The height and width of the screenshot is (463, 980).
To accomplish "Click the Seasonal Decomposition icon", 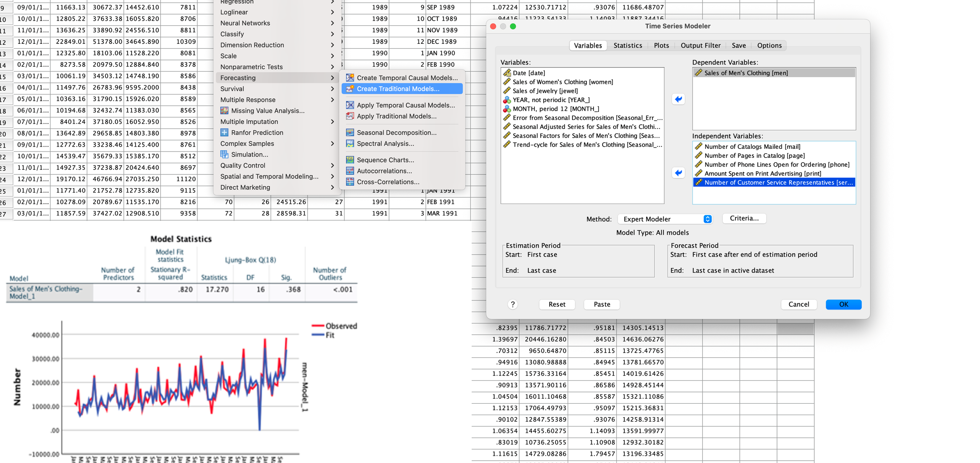I will [350, 133].
